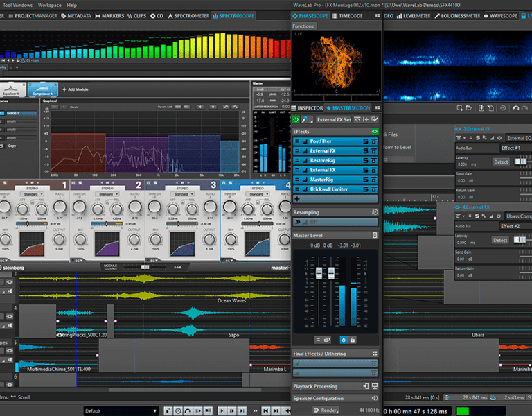Toggle the Master Section power button
532x416 pixels.
coord(296,119)
